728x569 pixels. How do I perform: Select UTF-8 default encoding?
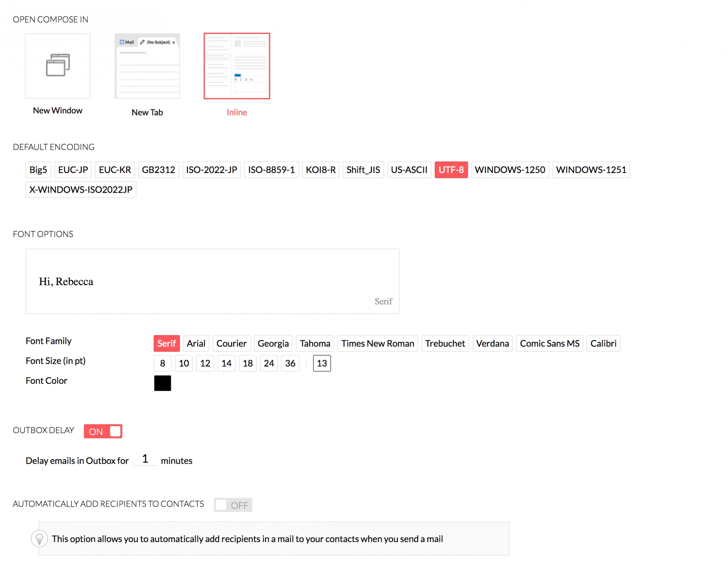(x=451, y=170)
